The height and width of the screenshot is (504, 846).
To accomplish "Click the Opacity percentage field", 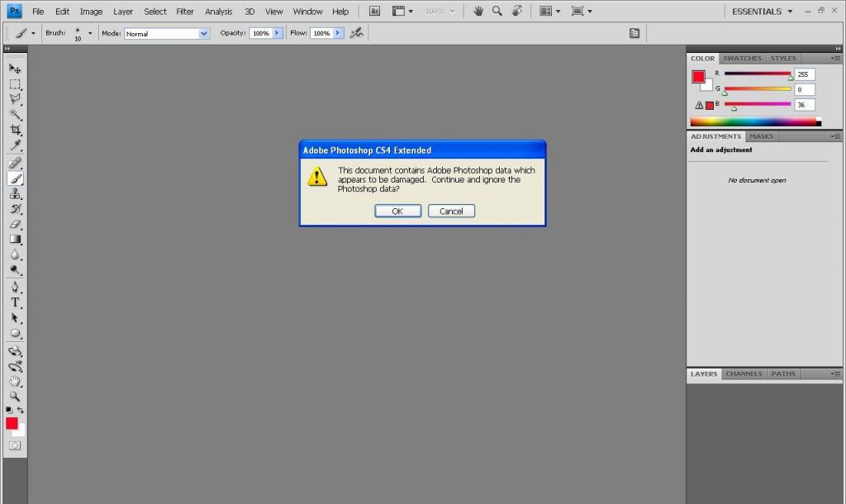I will tap(261, 33).
